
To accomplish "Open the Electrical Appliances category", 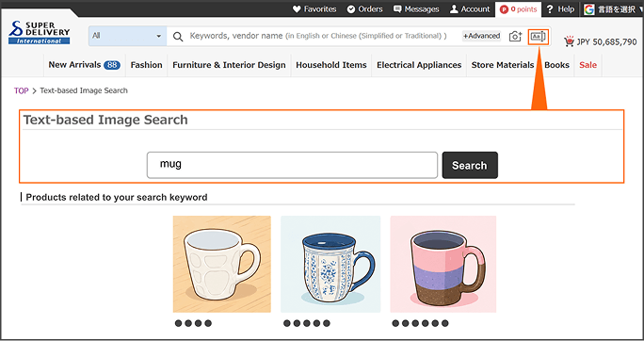I will tap(419, 65).
